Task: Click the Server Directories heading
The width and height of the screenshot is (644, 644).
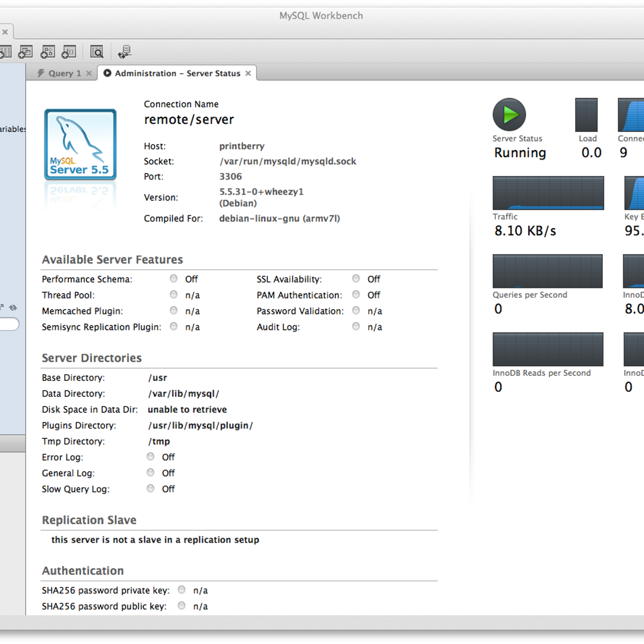Action: pyautogui.click(x=92, y=358)
